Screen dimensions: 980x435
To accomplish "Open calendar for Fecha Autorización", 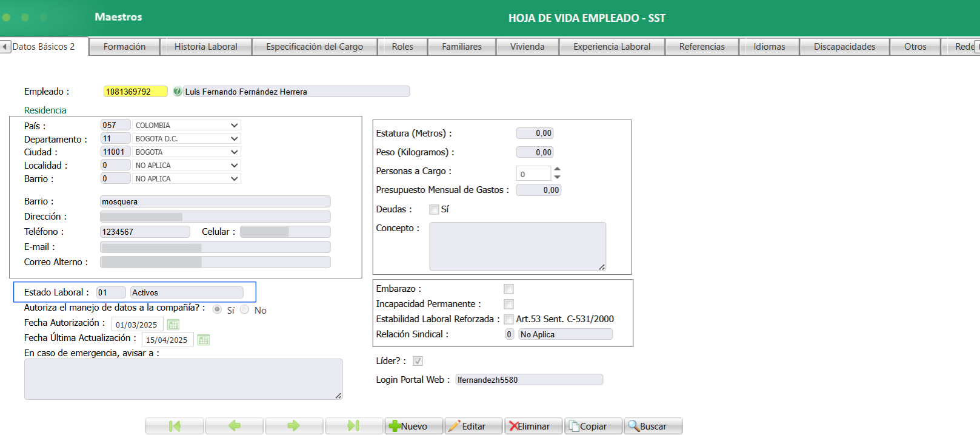I will [x=173, y=325].
